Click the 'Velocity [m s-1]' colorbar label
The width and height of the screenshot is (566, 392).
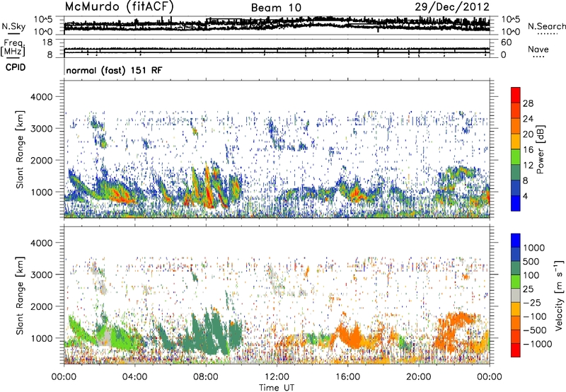tap(559, 295)
